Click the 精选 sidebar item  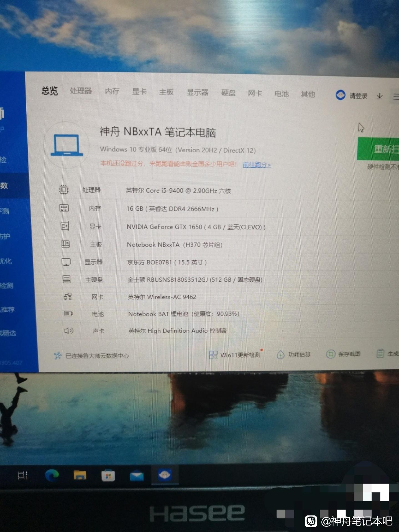coord(8,333)
